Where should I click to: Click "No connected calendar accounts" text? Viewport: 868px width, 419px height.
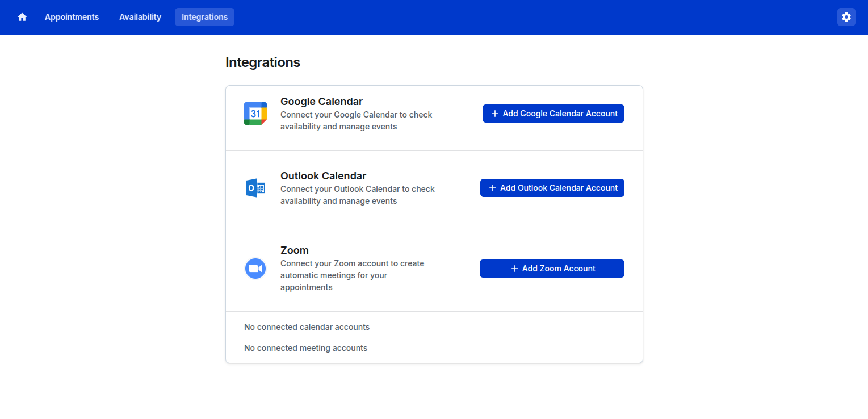[x=307, y=327]
